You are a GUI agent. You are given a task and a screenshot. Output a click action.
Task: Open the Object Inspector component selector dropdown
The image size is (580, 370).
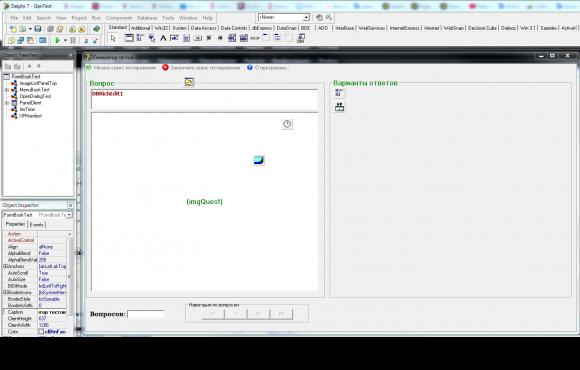69,215
